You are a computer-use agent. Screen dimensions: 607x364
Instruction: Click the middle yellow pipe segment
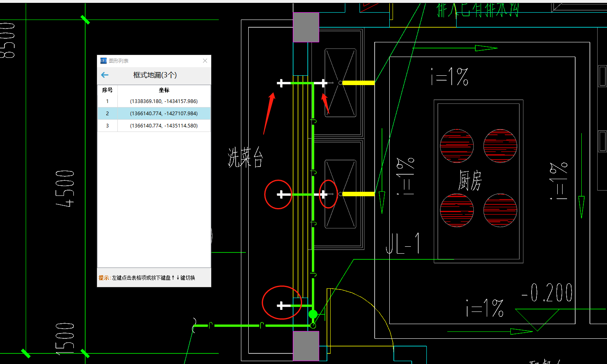(x=358, y=194)
